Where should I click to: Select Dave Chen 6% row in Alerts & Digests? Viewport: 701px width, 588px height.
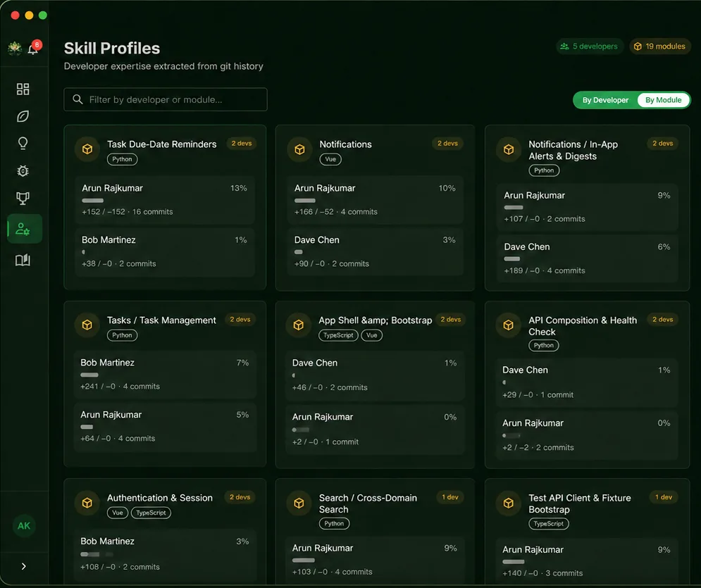click(587, 258)
